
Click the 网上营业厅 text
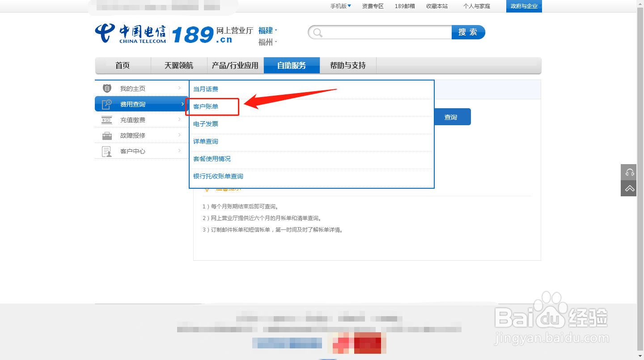[235, 30]
